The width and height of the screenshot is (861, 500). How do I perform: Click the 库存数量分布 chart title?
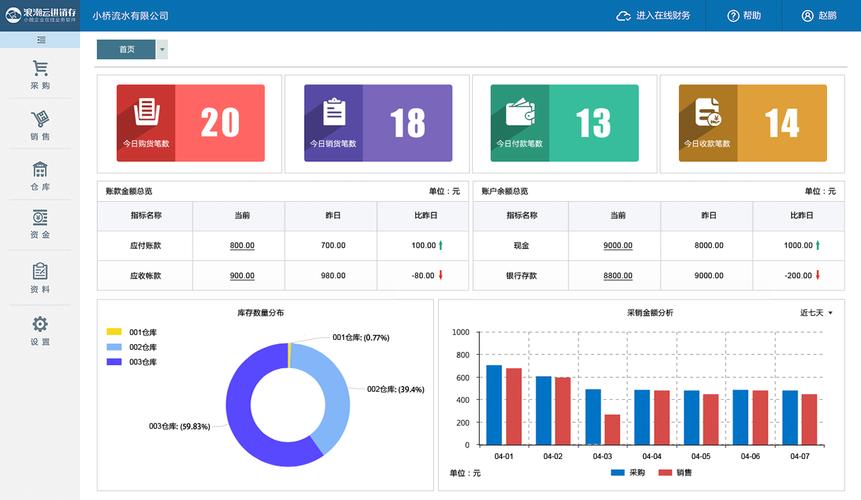(260, 313)
